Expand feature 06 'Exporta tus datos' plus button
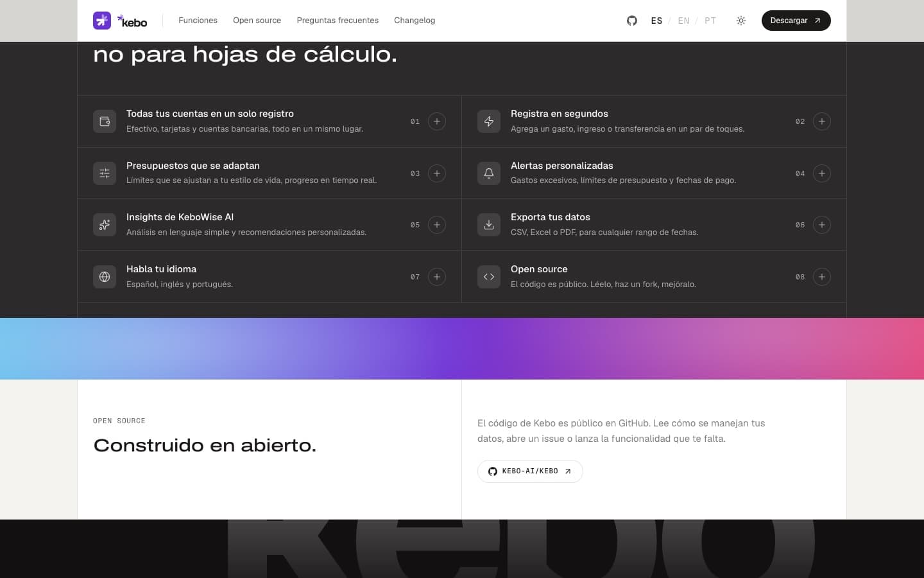The width and height of the screenshot is (924, 578). 822,225
